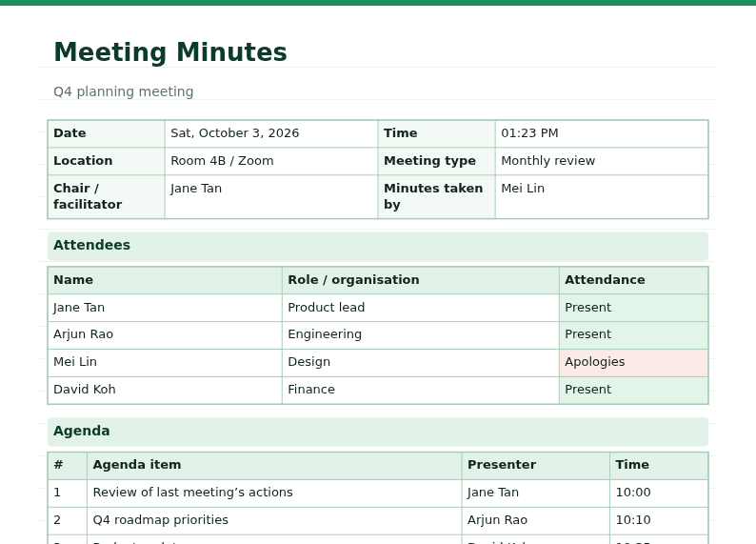Click the 'Name' column header
756x544 pixels.
[165, 280]
